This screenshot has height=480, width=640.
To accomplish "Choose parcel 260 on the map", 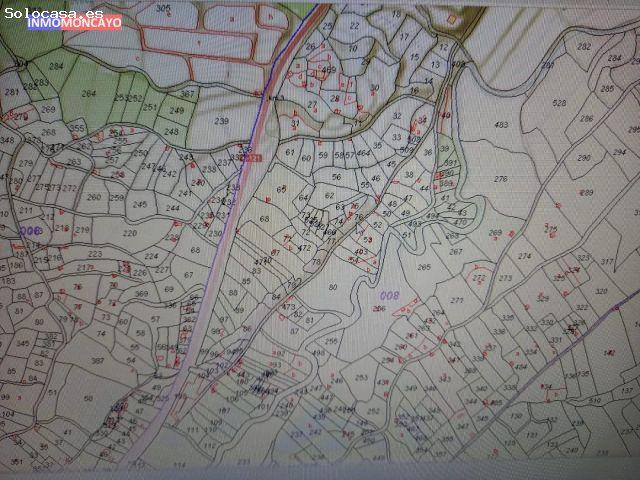I will tap(94, 197).
